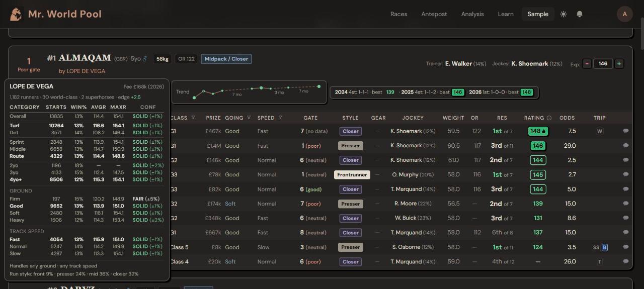Click the Exp input showing 146
The width and height of the screenshot is (644, 289).
[603, 64]
